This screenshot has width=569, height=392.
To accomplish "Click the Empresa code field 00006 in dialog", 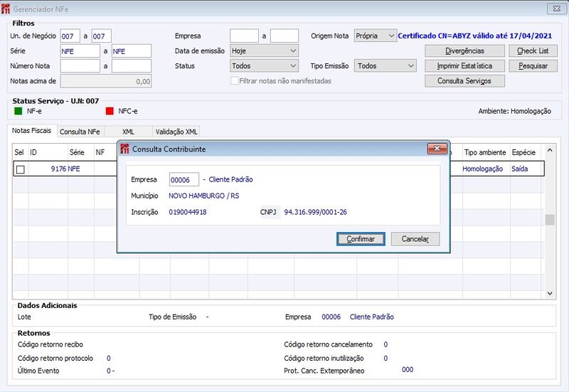I will pos(184,180).
